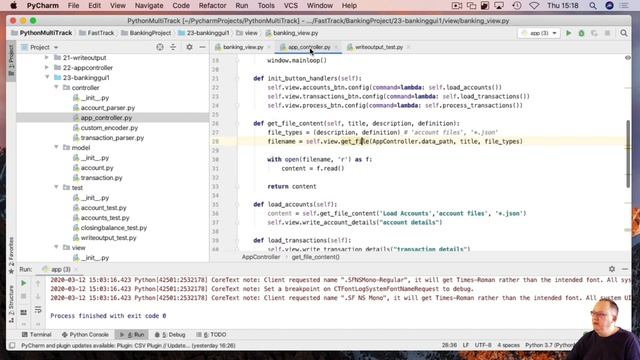Viewport: 640px width, 360px height.
Task: Collapse the 23-bankinggui1 folder
Action: (x=47, y=78)
